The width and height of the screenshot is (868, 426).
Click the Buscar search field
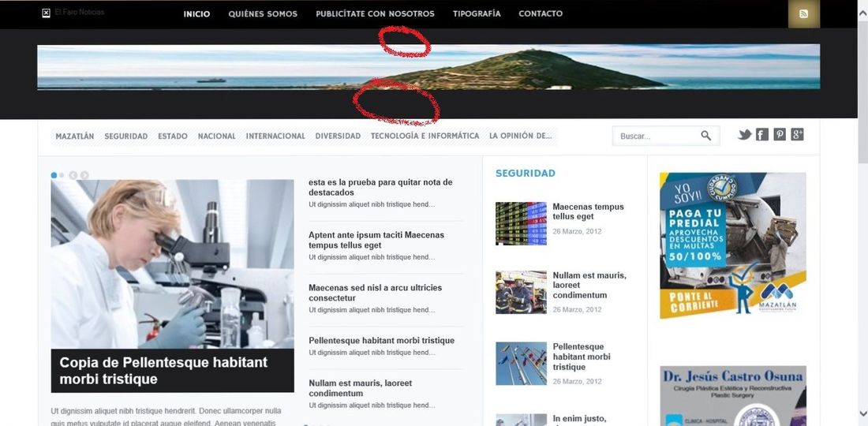[x=666, y=136]
